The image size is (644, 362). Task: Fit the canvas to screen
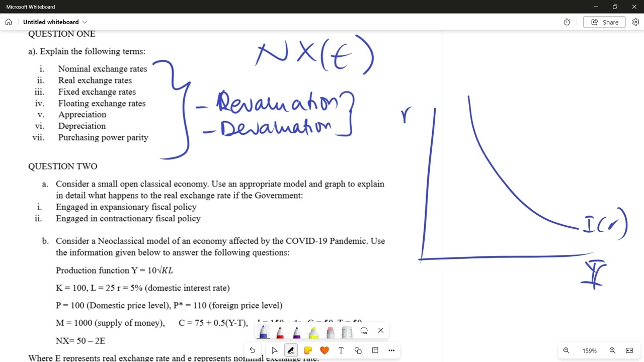(629, 350)
